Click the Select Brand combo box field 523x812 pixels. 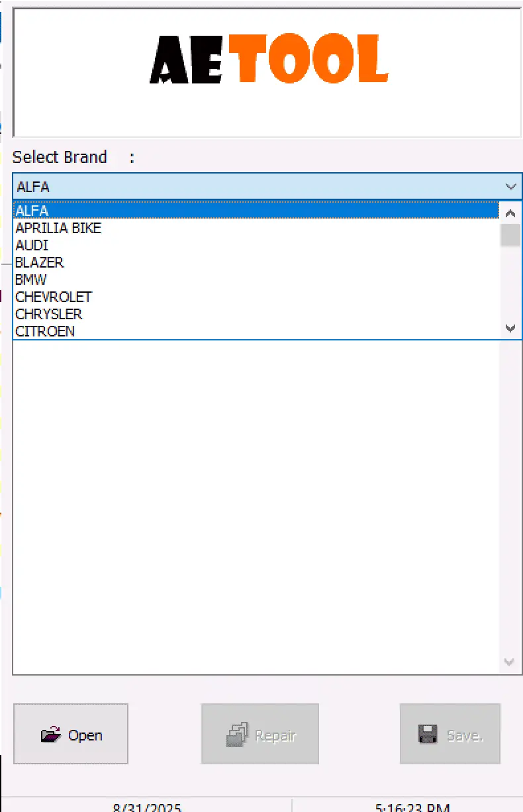pos(257,187)
